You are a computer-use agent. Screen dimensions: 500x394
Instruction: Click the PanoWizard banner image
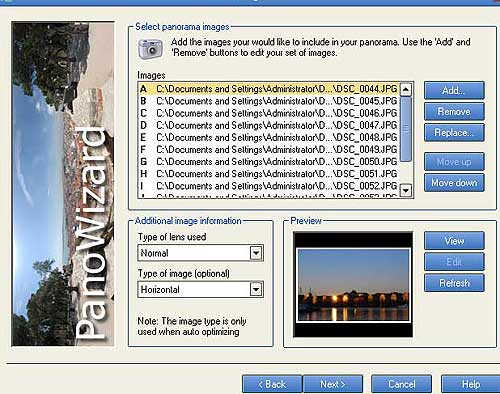tap(63, 184)
